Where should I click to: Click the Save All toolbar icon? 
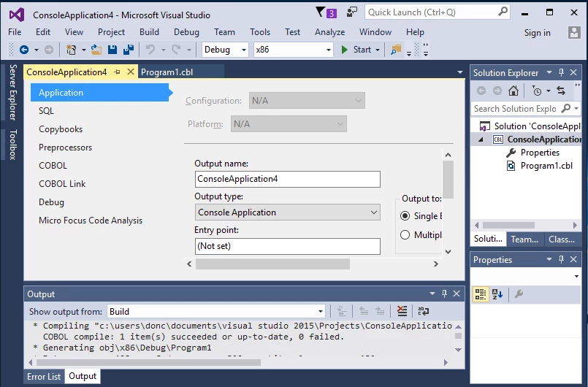(129, 50)
